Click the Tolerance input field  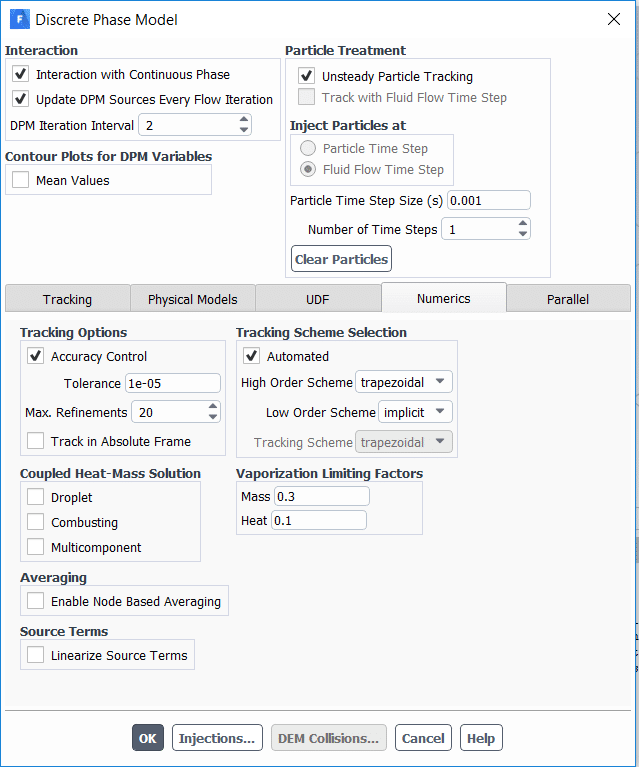[x=172, y=383]
